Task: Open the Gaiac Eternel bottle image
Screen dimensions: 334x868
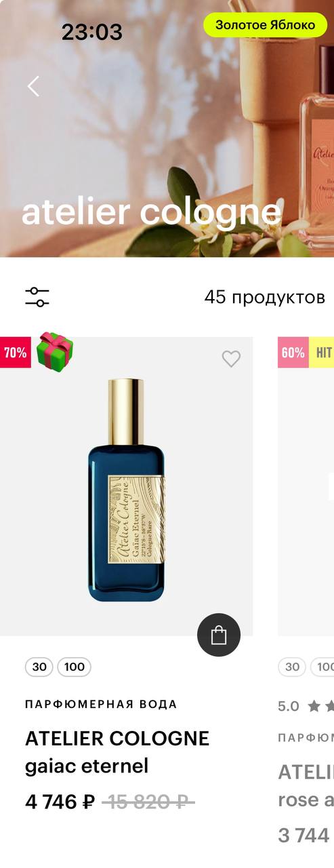Action: (x=126, y=490)
